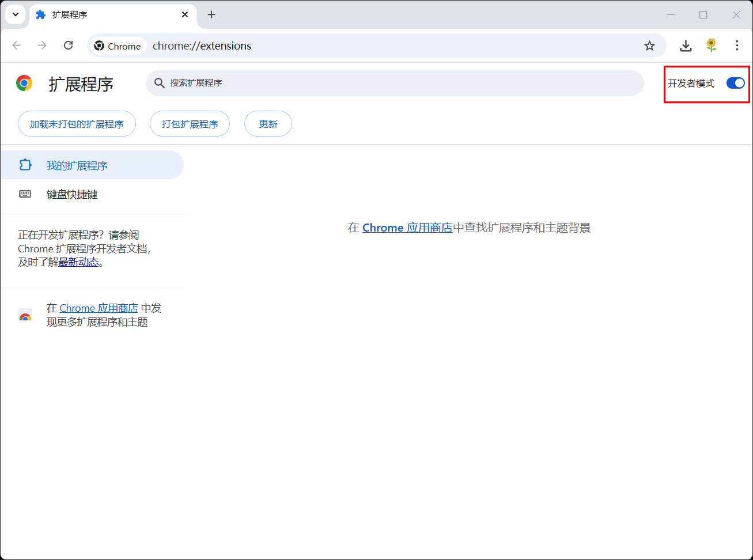Click the Chrome logo beside 扩展程序 title
The height and width of the screenshot is (560, 753).
pyautogui.click(x=24, y=84)
